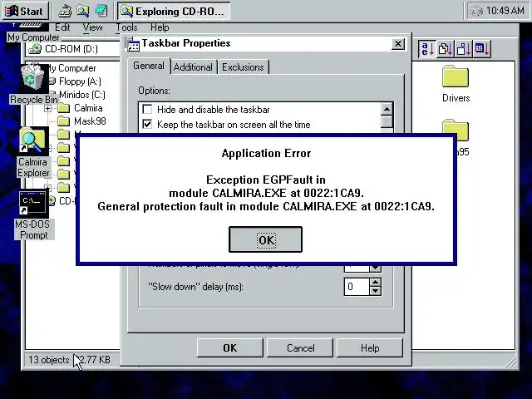The width and height of the screenshot is (532, 399).
Task: Check Hide and disable the taskbar
Action: tap(147, 109)
